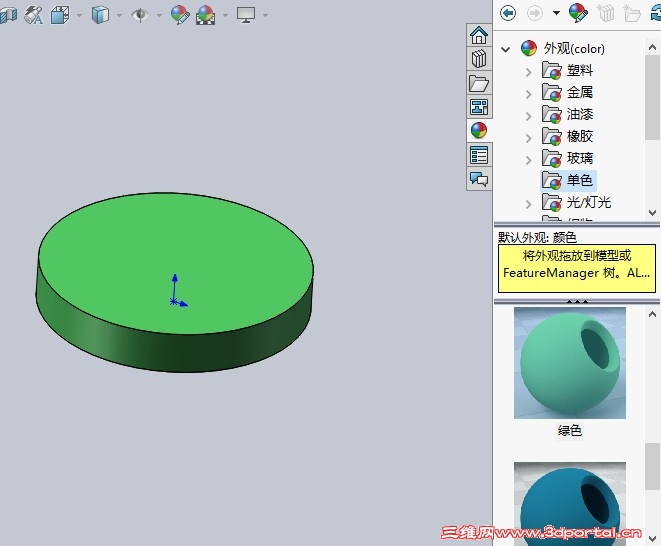
Task: Open the SolidWorks Forum chat tab
Action: pyautogui.click(x=479, y=179)
